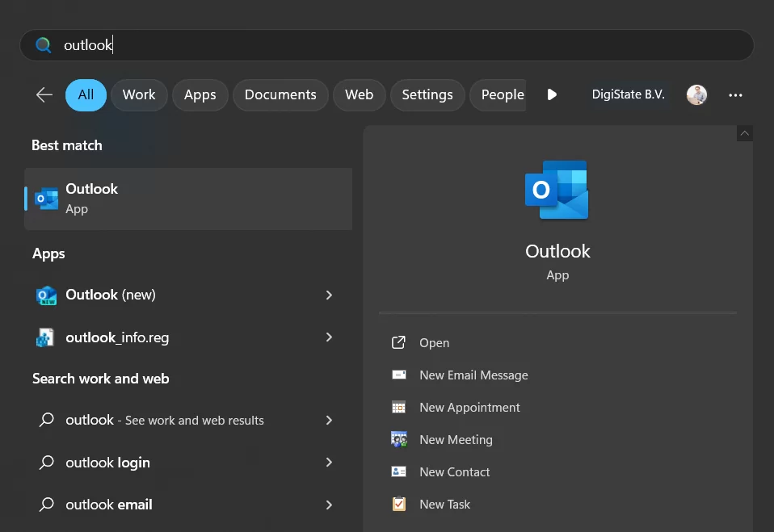This screenshot has width=774, height=532.
Task: Choose New Appointment action
Action: coord(469,407)
